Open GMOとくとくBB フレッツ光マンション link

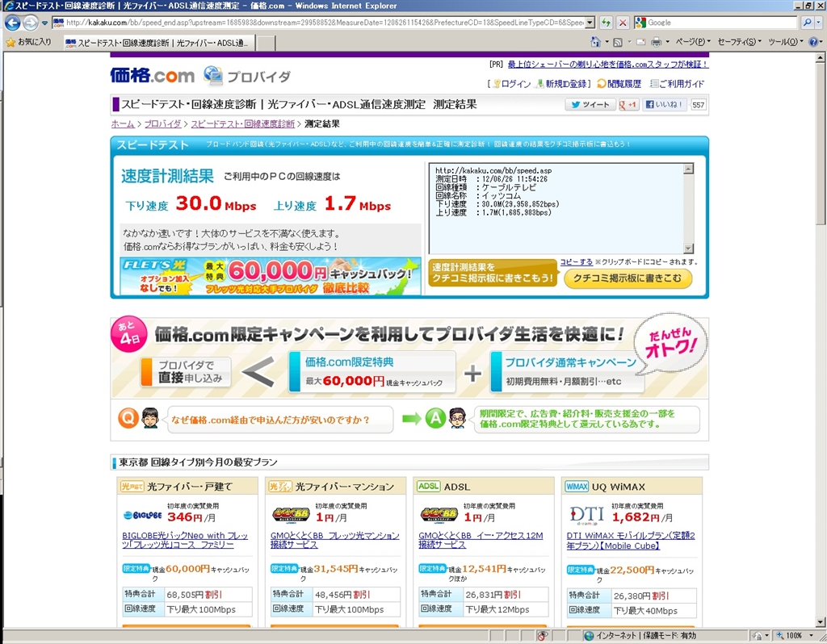click(335, 540)
